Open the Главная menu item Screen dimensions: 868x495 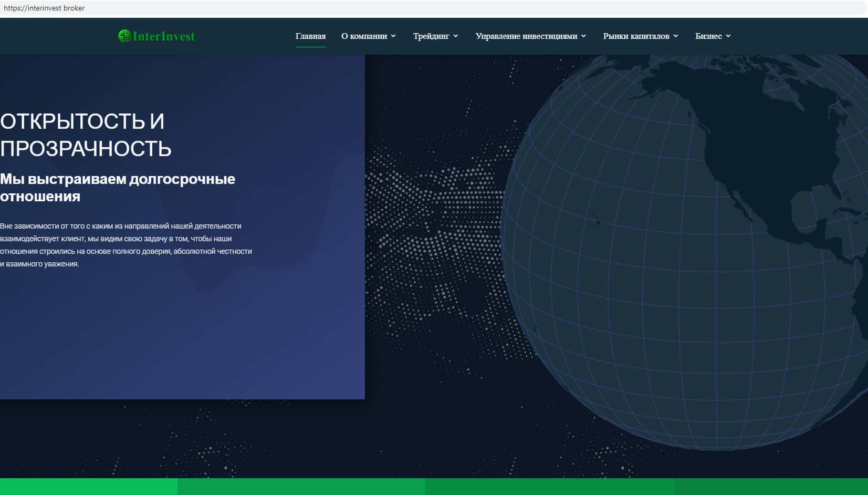pos(310,36)
